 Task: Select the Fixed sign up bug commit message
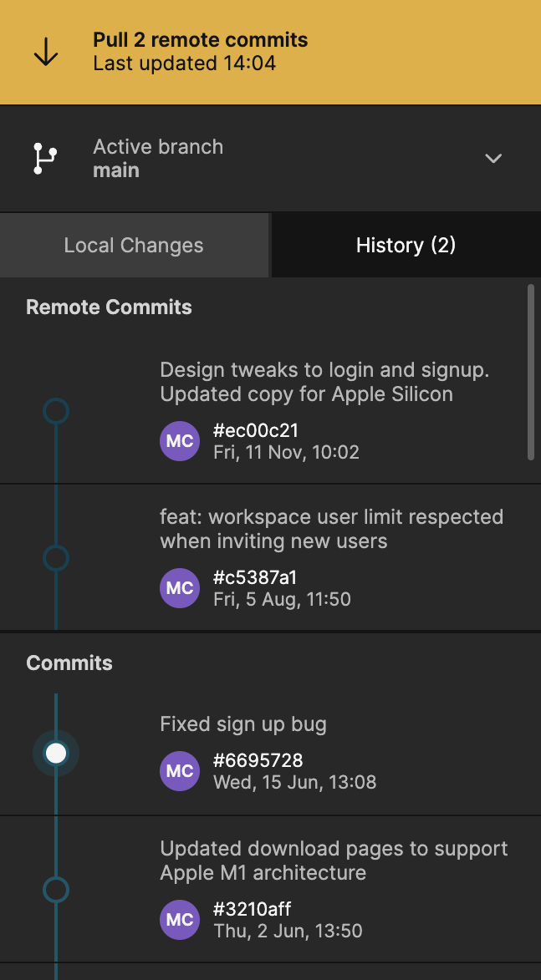[x=243, y=724]
